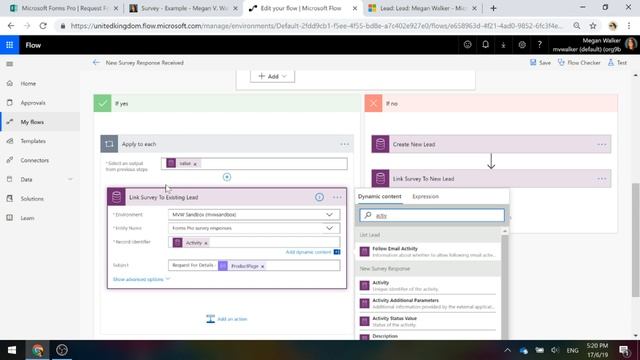Expand the Entity Name dropdown
The image size is (640, 360).
click(x=329, y=228)
